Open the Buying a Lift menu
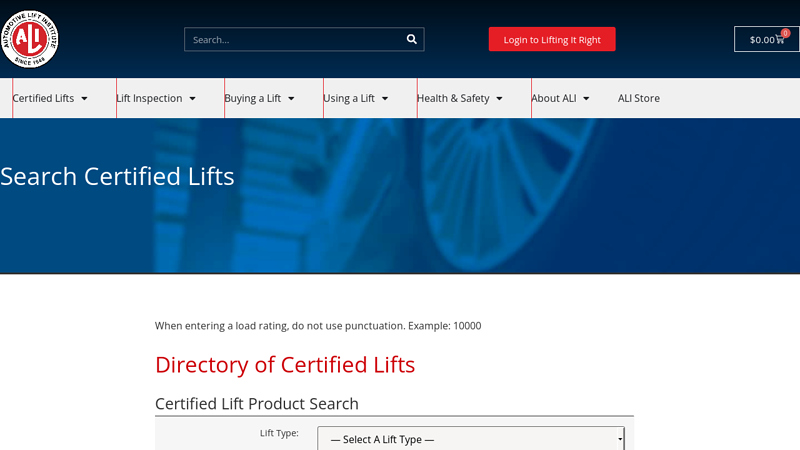 coord(253,98)
